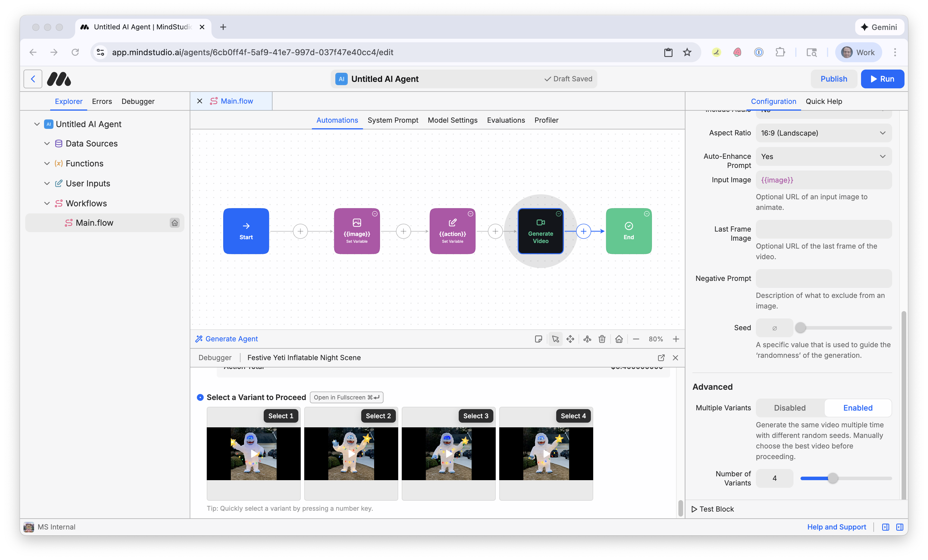Image resolution: width=928 pixels, height=560 pixels.
Task: Switch to the System Prompt tab
Action: (393, 120)
